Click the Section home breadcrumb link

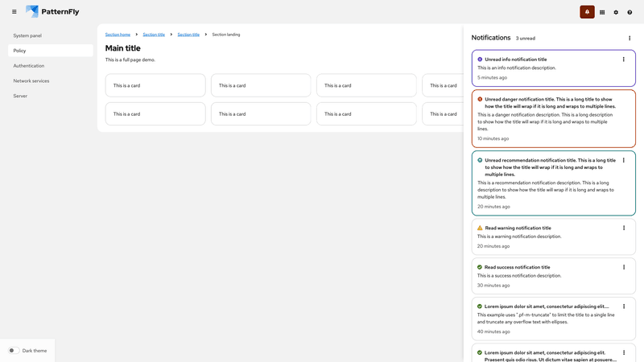coord(118,35)
